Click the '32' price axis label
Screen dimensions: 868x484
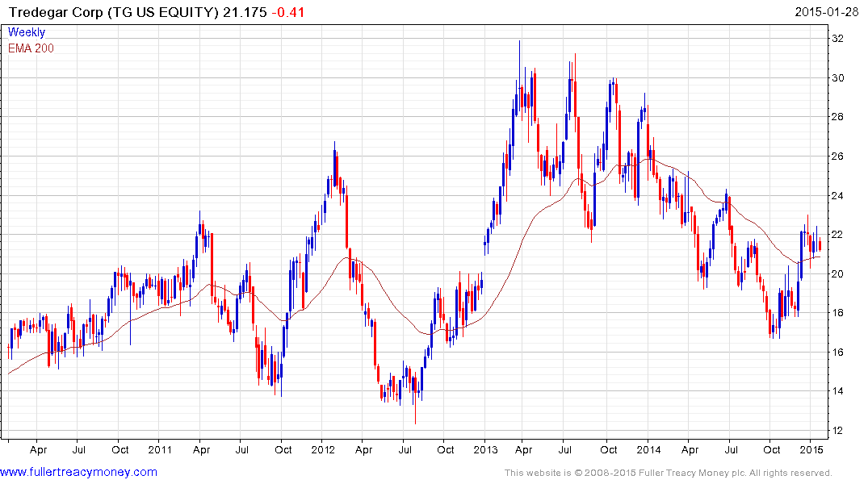pyautogui.click(x=837, y=38)
